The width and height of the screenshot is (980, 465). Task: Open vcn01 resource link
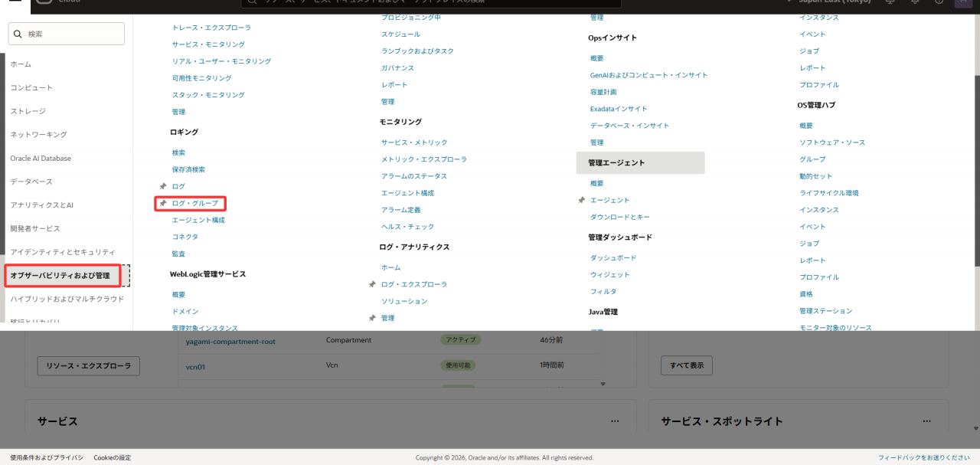(x=195, y=367)
